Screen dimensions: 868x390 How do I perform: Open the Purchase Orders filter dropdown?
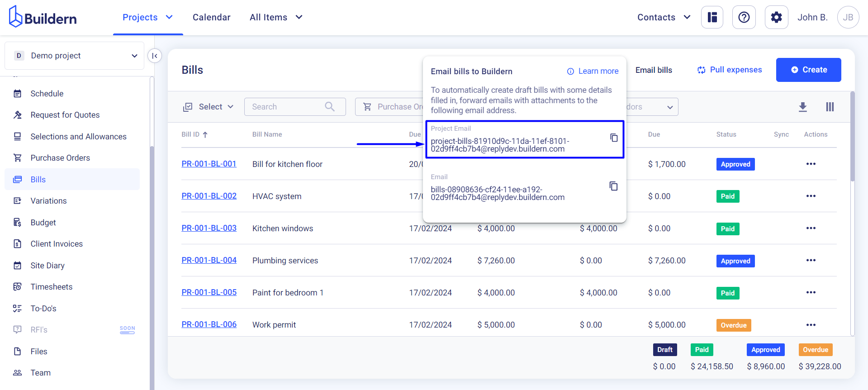click(x=389, y=107)
